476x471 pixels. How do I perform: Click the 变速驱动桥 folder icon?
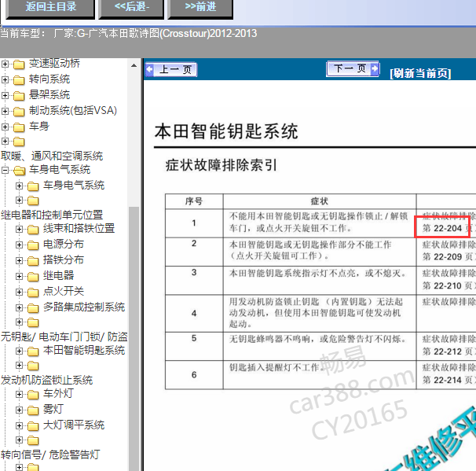pos(19,64)
